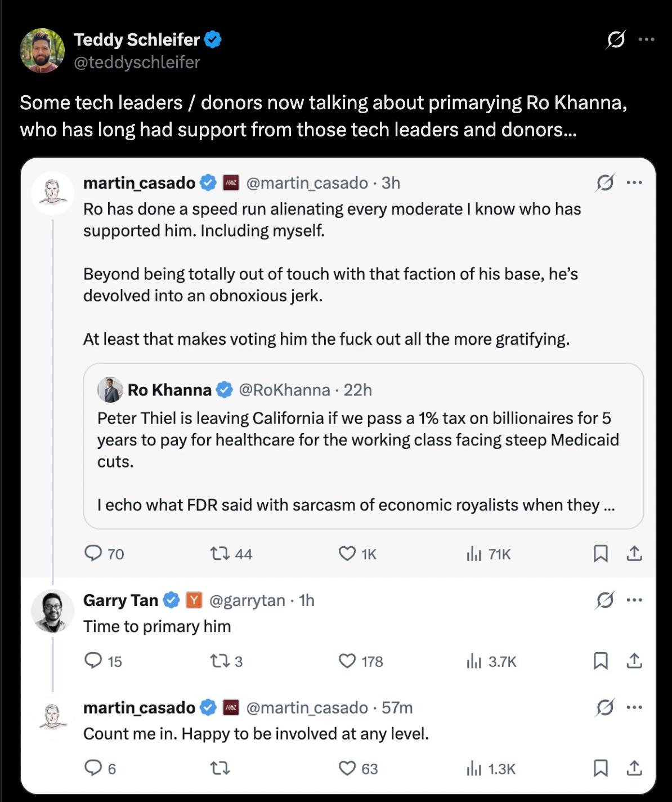This screenshot has height=802, width=672.
Task: Share Garry Tan's reply via the share icon
Action: pyautogui.click(x=635, y=662)
